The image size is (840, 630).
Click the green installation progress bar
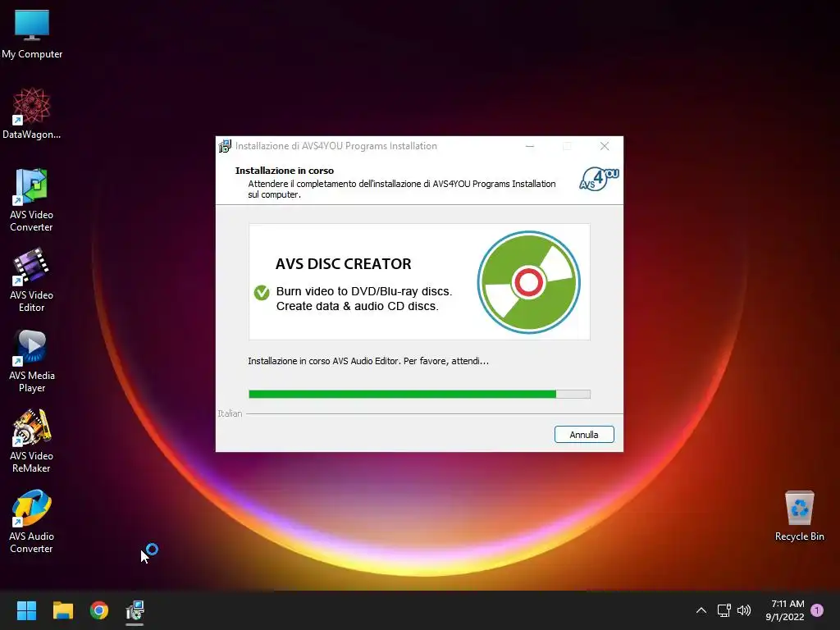coord(419,395)
